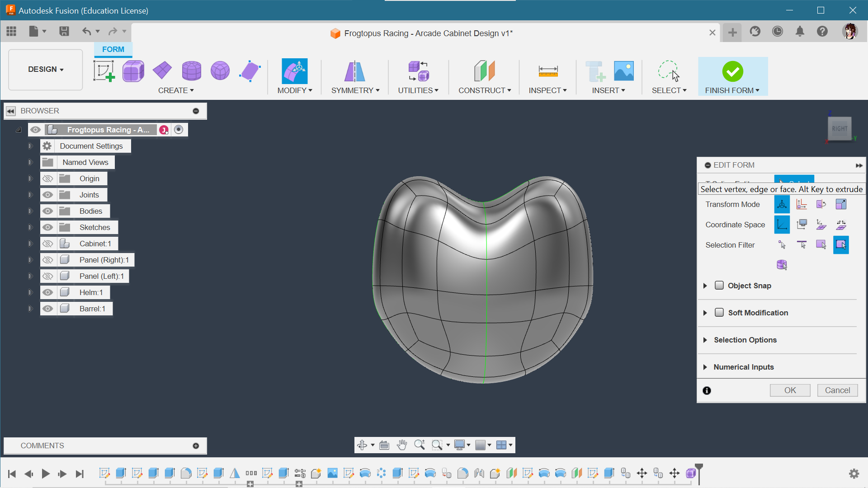Choose Edge selection filter icon
The image size is (868, 488).
click(x=802, y=245)
